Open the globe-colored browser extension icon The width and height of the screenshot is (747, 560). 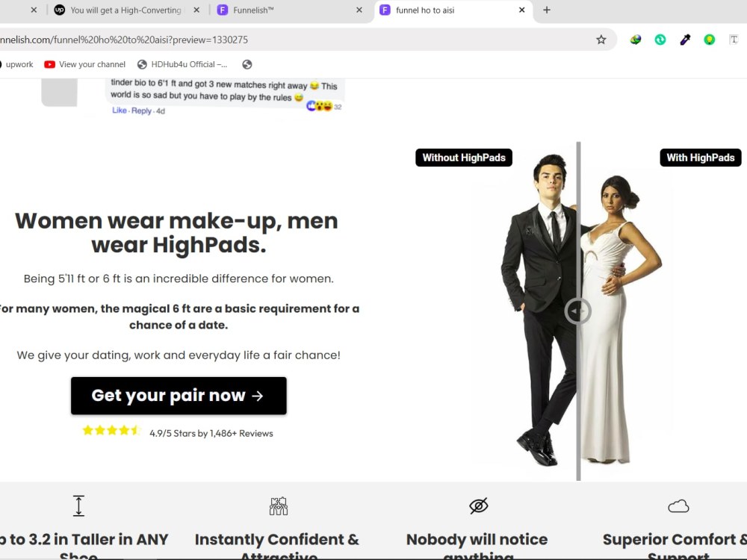pos(636,40)
